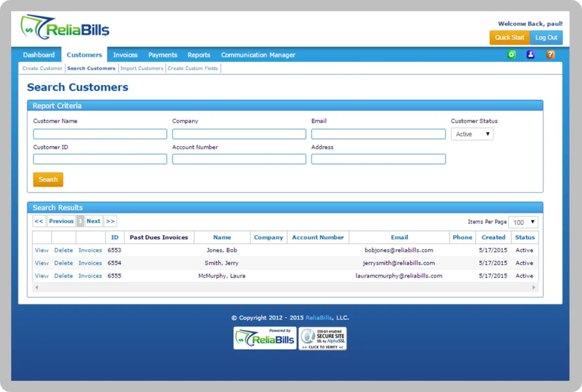This screenshot has height=392, width=582.
Task: Sort results by Status column header
Action: (x=525, y=237)
